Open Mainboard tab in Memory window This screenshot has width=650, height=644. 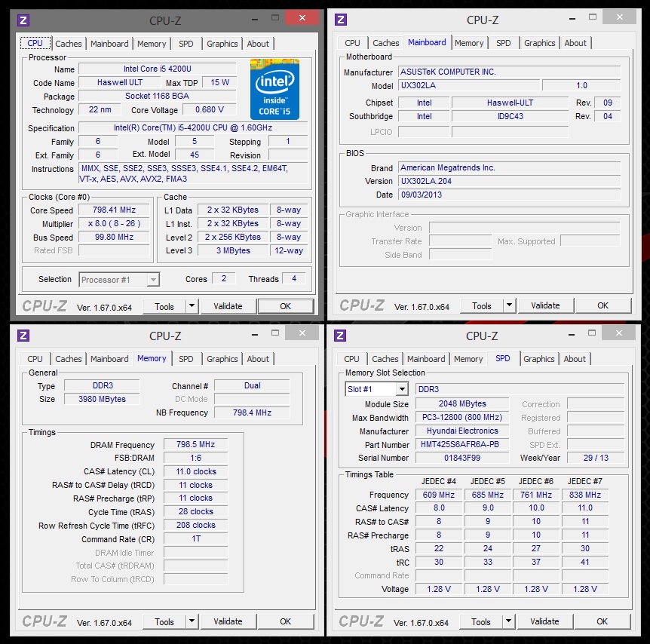[109, 359]
